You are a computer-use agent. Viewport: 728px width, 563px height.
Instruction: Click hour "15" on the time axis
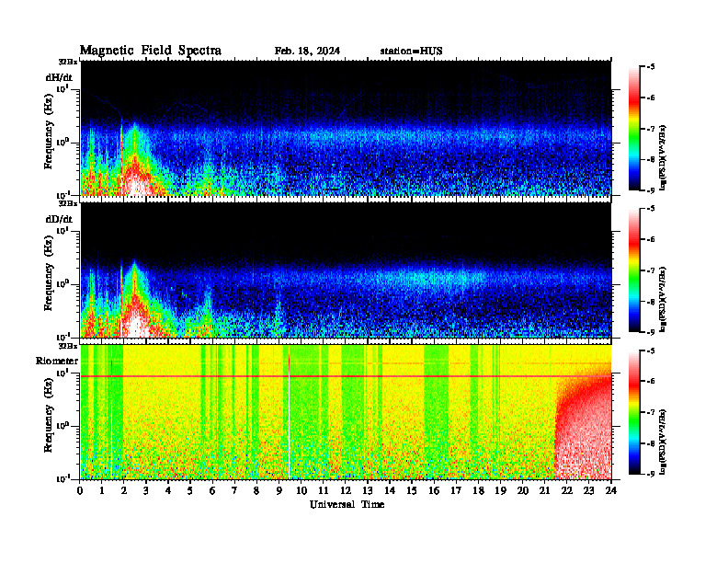pos(412,490)
